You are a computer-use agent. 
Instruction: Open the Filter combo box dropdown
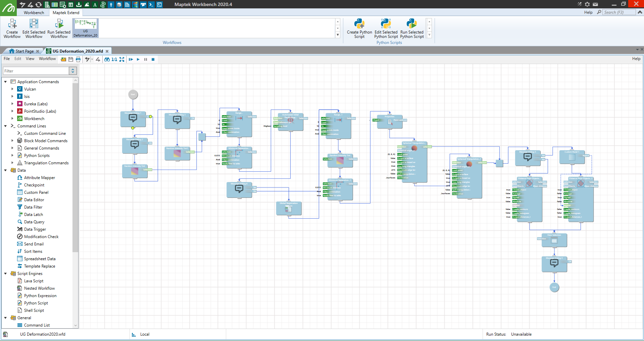73,71
